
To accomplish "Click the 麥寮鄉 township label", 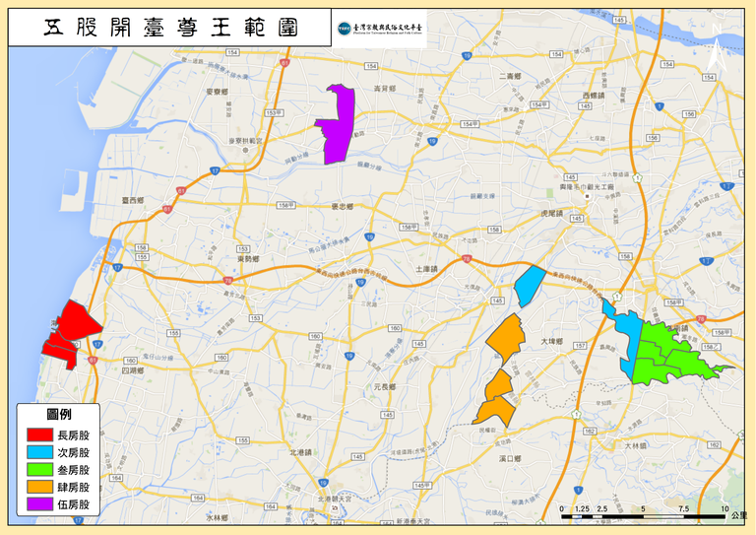I will pos(217,92).
